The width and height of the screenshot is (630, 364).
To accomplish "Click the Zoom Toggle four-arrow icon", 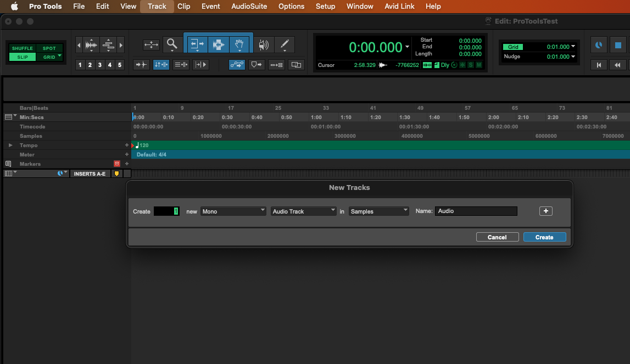I will (x=151, y=44).
